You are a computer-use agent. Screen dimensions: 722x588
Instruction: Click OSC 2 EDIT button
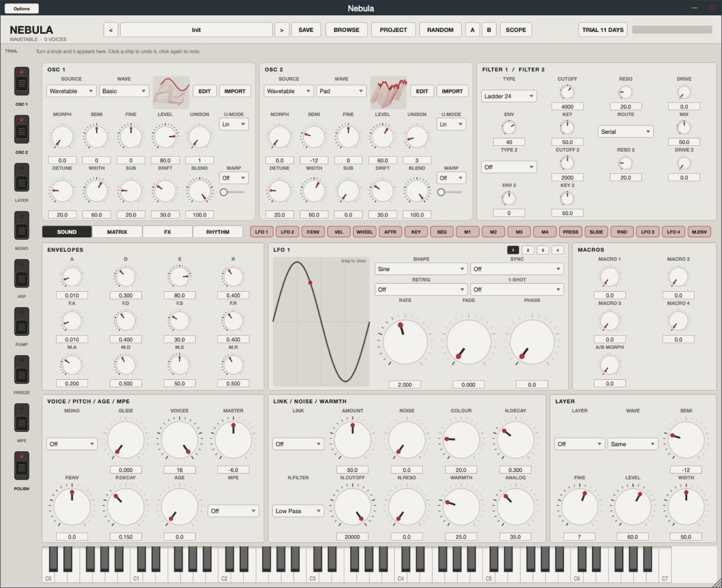pos(422,91)
